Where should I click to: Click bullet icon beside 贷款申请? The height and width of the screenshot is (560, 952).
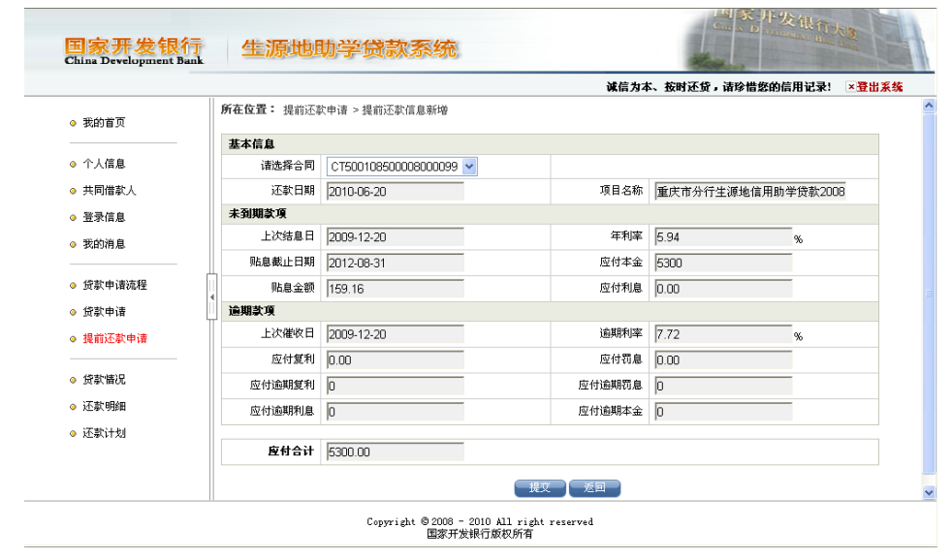coord(73,313)
